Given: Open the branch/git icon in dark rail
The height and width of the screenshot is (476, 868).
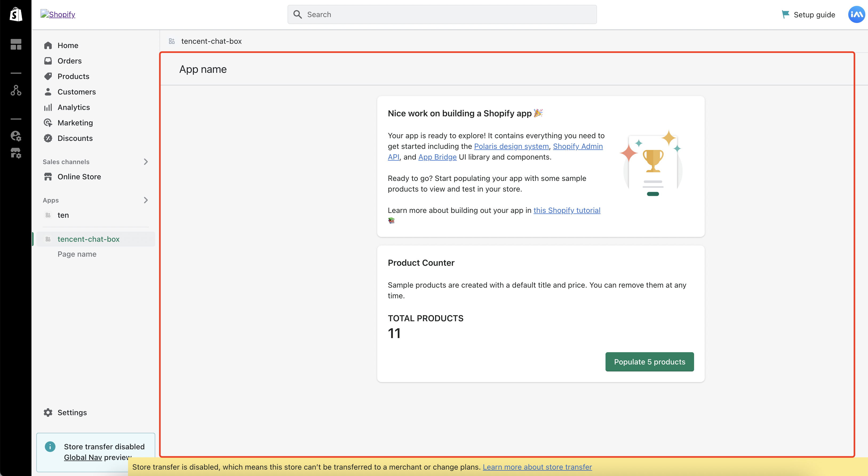Looking at the screenshot, I should pos(16,90).
